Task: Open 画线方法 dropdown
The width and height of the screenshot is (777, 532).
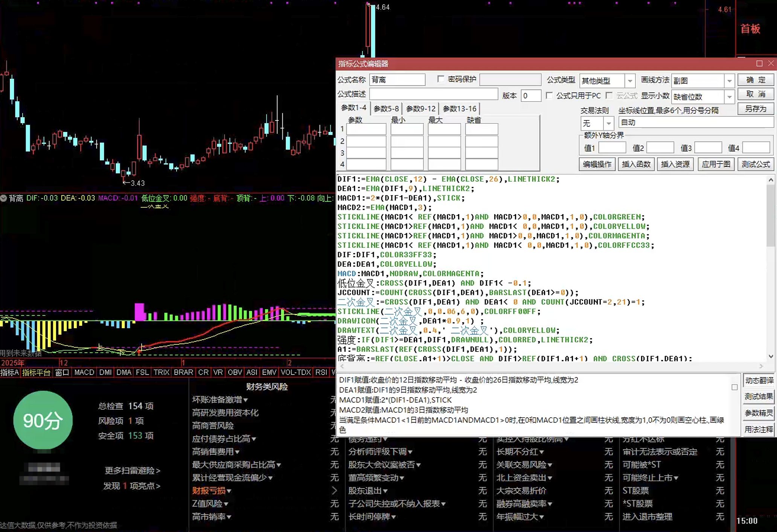Action: (x=729, y=81)
